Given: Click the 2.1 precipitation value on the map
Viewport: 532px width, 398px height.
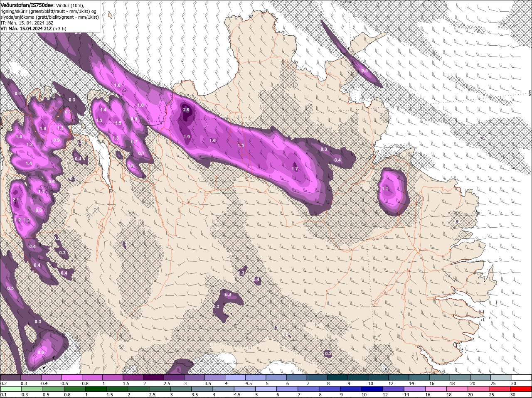Looking at the screenshot, I should [16, 200].
